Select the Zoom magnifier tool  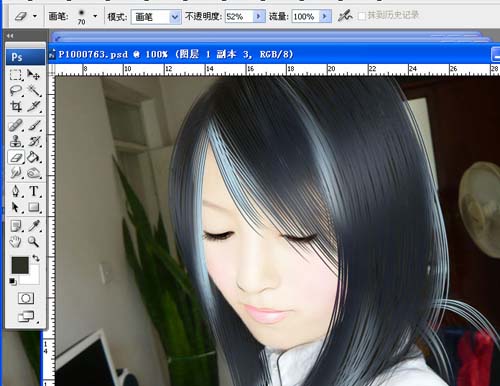click(x=34, y=242)
